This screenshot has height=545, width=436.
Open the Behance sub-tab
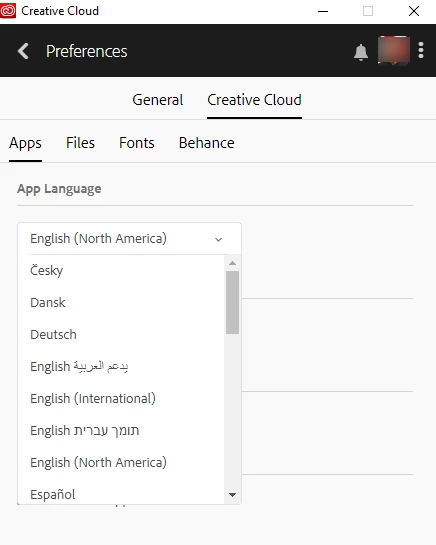pyautogui.click(x=207, y=143)
